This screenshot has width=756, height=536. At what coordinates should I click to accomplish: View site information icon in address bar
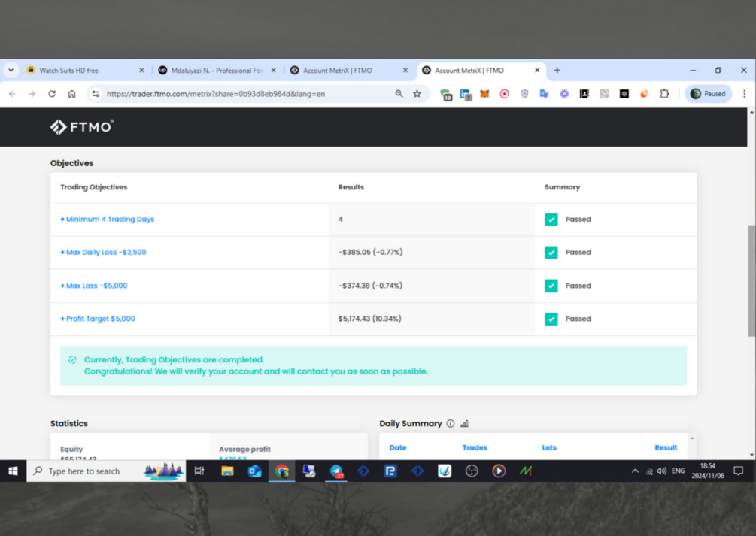tap(96, 94)
